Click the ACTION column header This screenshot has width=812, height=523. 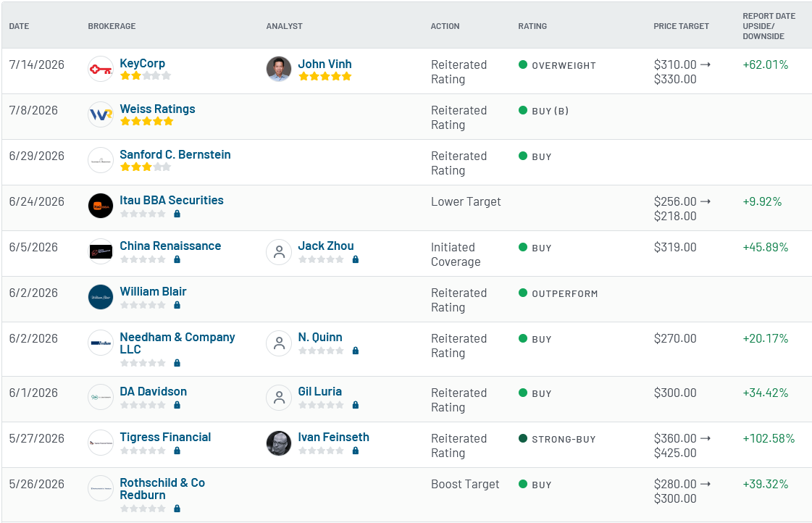(x=445, y=26)
